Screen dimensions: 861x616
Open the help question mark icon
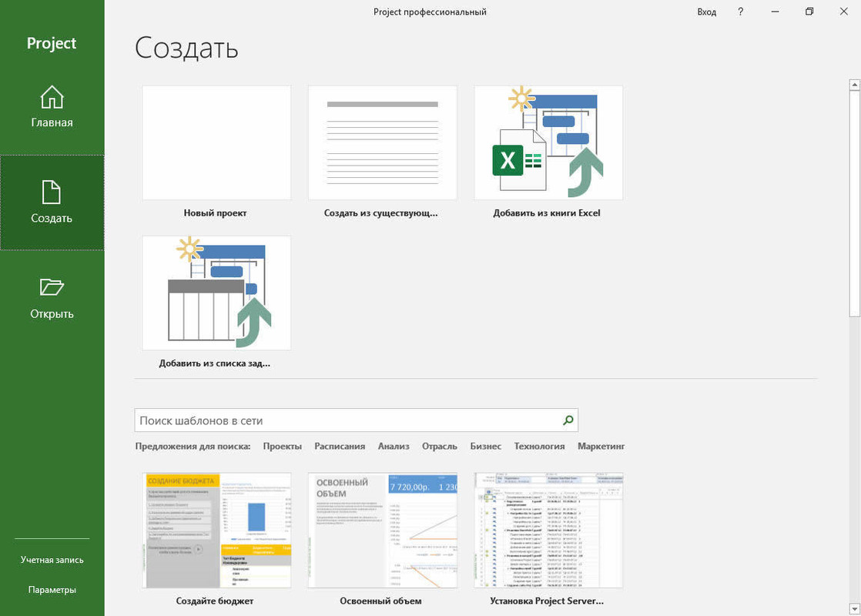click(x=740, y=12)
